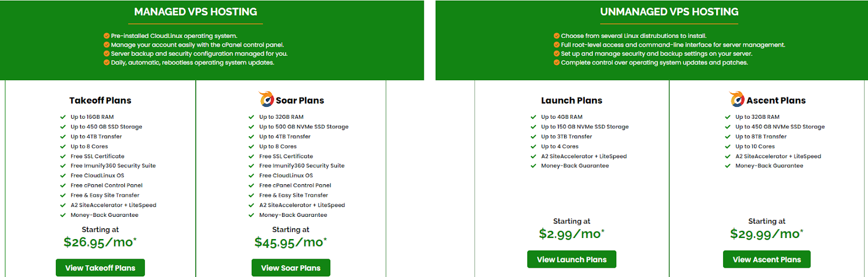Screen dimensions: 868x277
Task: Click Soar's Up to 32GB RAM checkmark
Action: [251, 117]
